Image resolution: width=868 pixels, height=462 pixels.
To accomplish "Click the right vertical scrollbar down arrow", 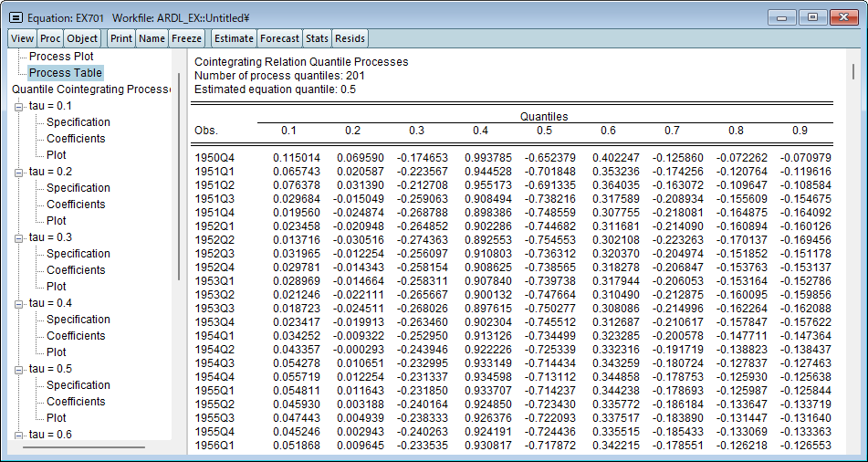I will pos(855,446).
